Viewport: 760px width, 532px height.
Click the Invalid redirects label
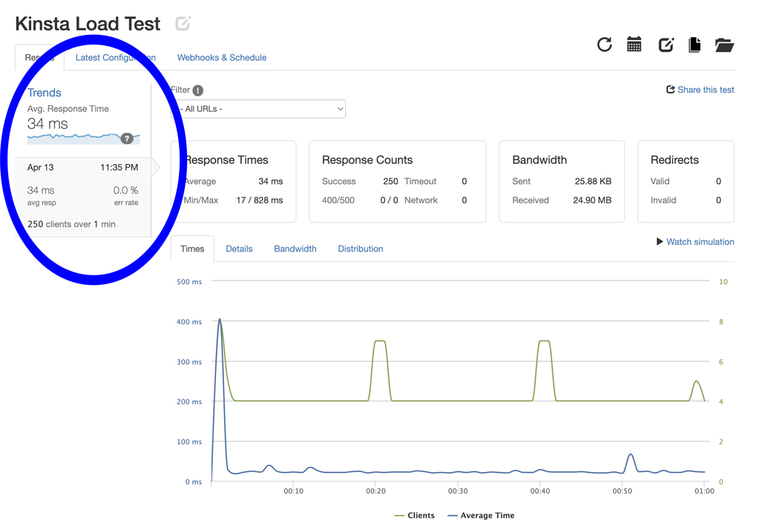[x=663, y=200]
